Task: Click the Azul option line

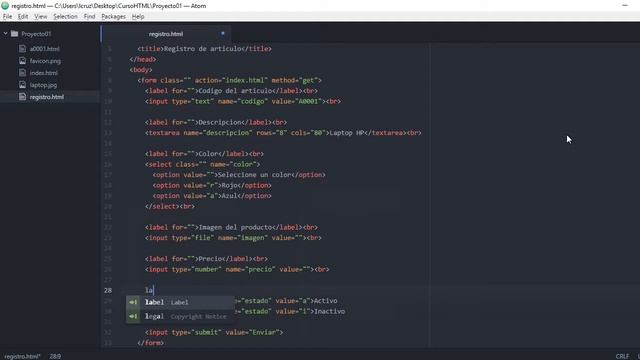Action: (212, 196)
